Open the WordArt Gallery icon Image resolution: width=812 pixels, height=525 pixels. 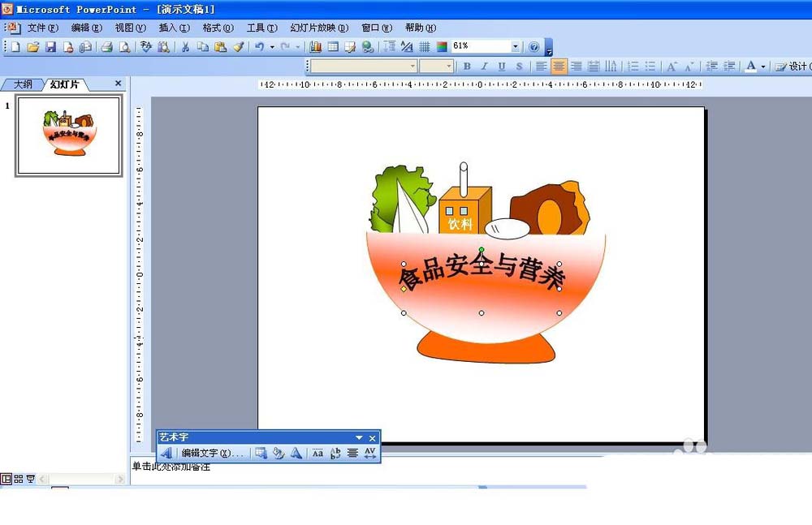[261, 454]
